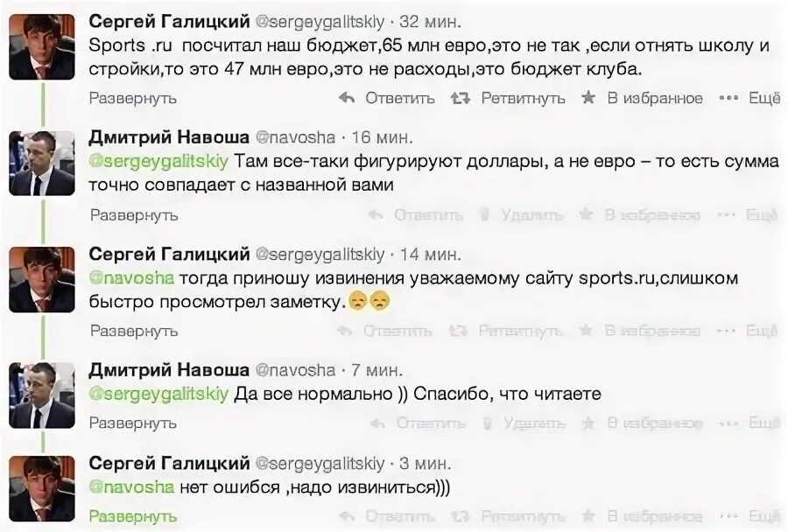Image resolution: width=788 pixels, height=532 pixels.
Task: Favorite Galitskiy's 32 мин. budget tweet
Action: [x=644, y=98]
